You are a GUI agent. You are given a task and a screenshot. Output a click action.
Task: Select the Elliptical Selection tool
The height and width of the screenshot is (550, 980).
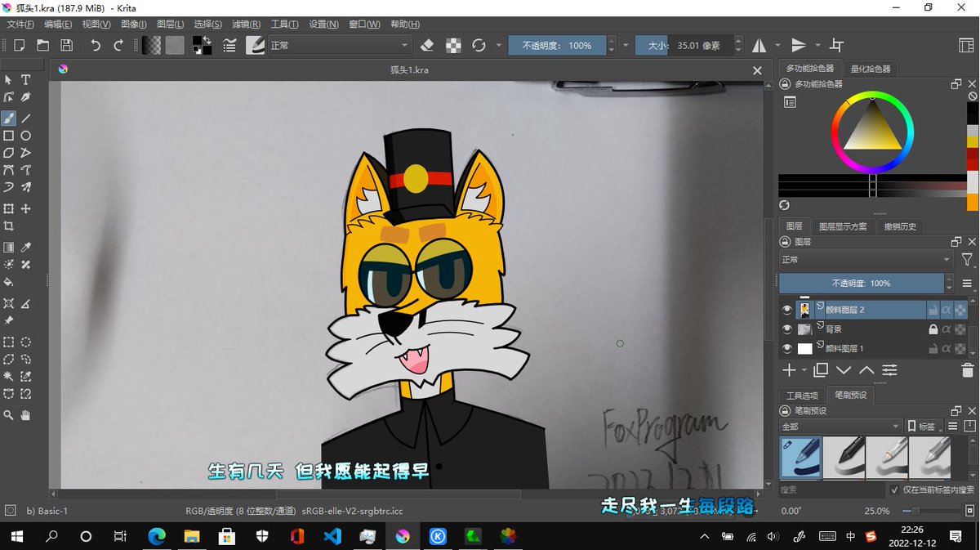(x=25, y=342)
